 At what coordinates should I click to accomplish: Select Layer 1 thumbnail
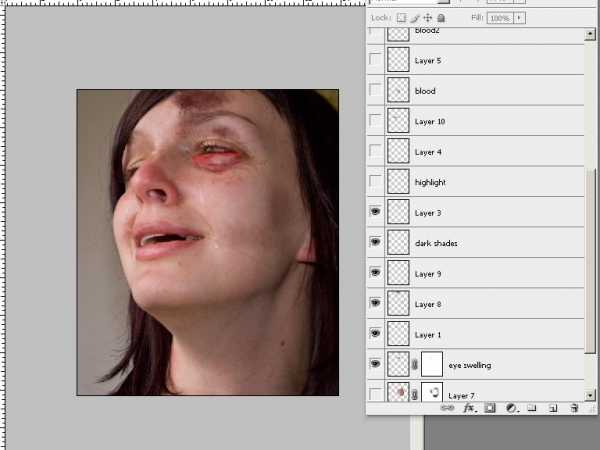pos(398,333)
